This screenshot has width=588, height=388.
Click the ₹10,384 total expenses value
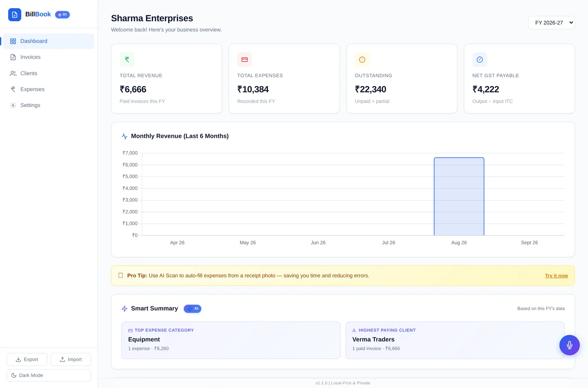coord(253,89)
